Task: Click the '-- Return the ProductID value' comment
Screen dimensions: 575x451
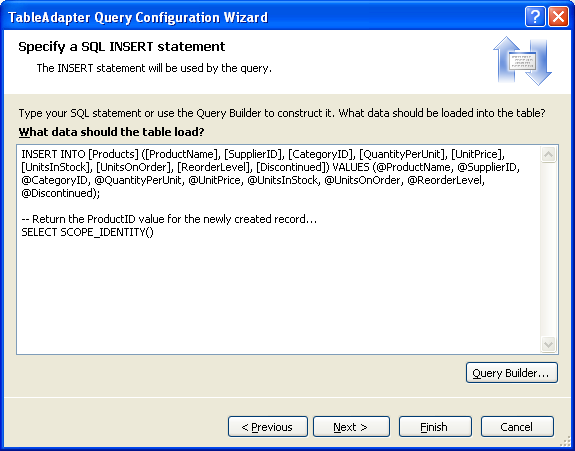Action: click(169, 219)
